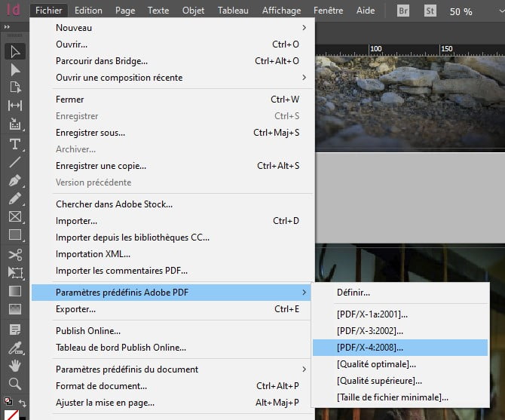Choose the Direct Selection tool
Viewport: 505px width, 420px height.
coord(14,70)
